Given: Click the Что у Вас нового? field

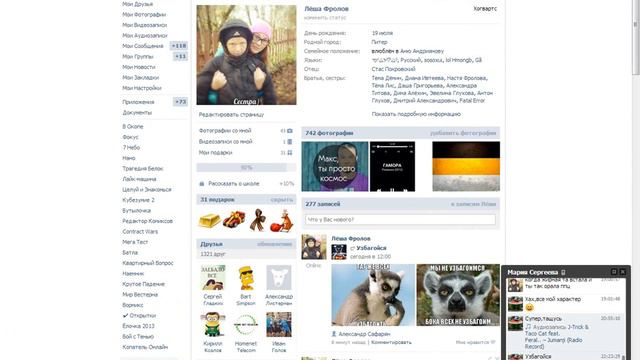Looking at the screenshot, I should [400, 220].
